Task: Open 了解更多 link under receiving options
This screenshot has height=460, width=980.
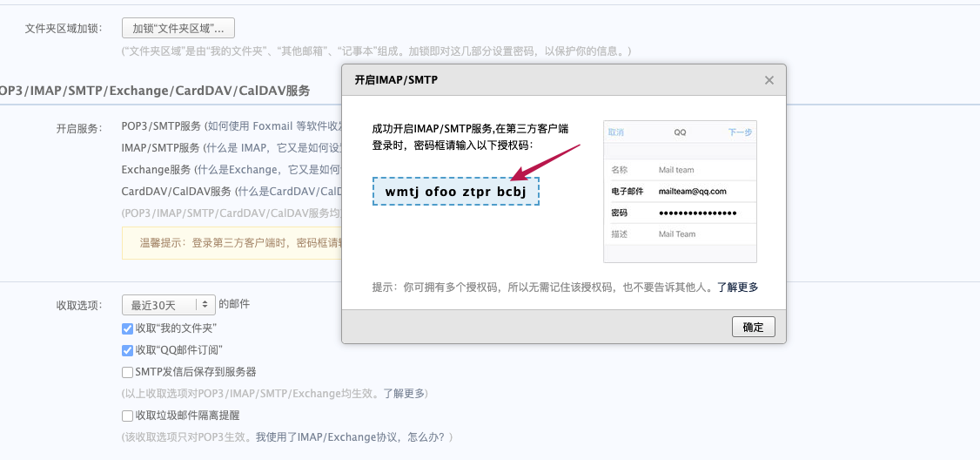Action: 404,394
